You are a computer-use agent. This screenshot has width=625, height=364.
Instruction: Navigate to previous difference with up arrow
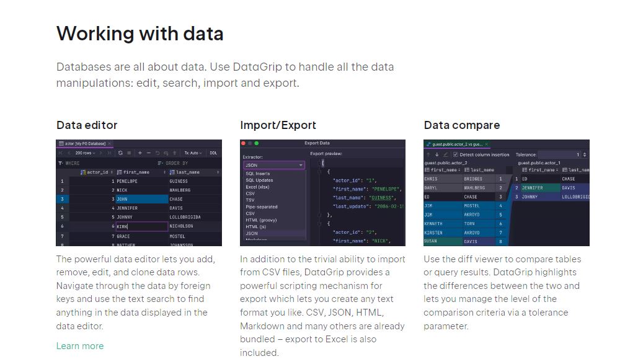[x=428, y=154]
